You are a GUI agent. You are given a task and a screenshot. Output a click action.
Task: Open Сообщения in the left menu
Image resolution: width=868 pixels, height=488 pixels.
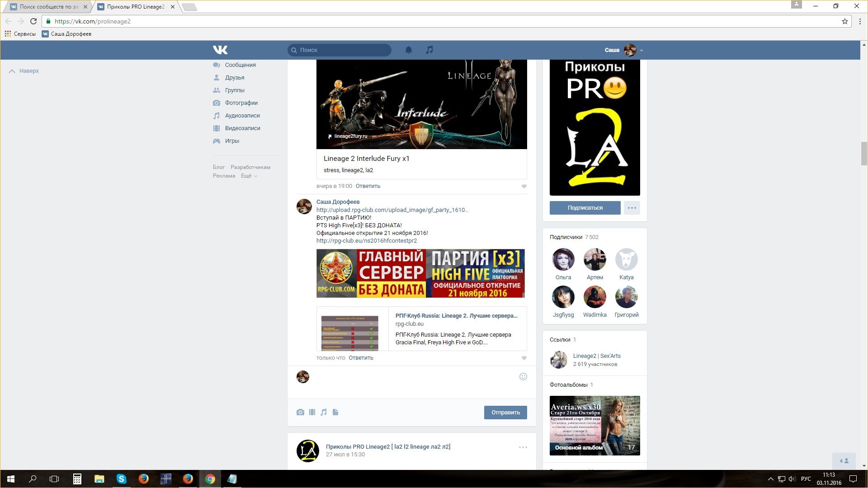[x=240, y=65]
